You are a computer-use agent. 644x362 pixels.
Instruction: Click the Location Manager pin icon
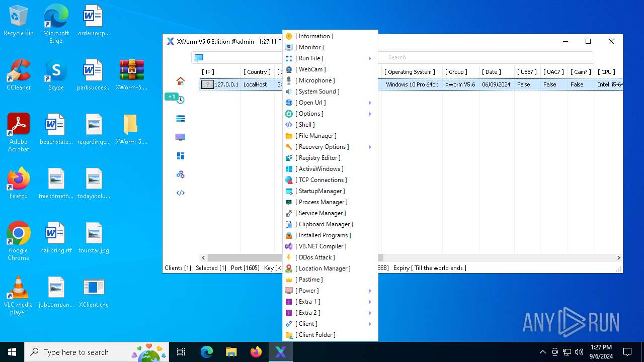(289, 268)
